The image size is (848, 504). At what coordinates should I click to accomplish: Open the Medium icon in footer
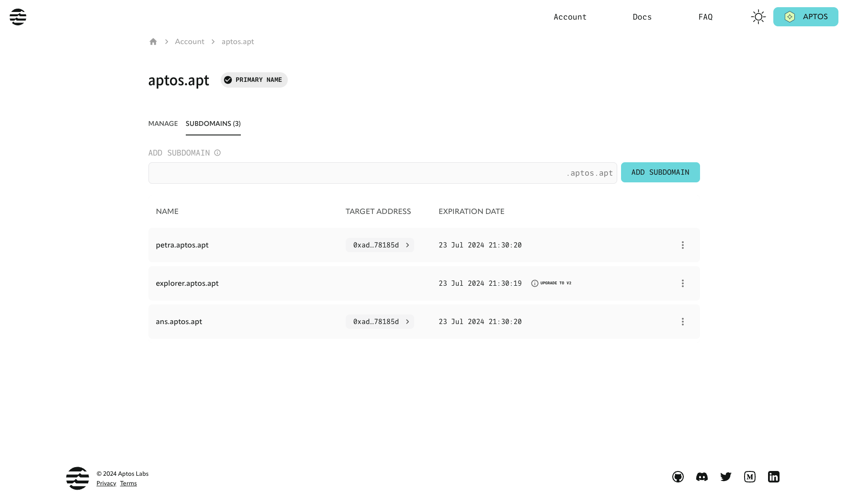click(750, 477)
